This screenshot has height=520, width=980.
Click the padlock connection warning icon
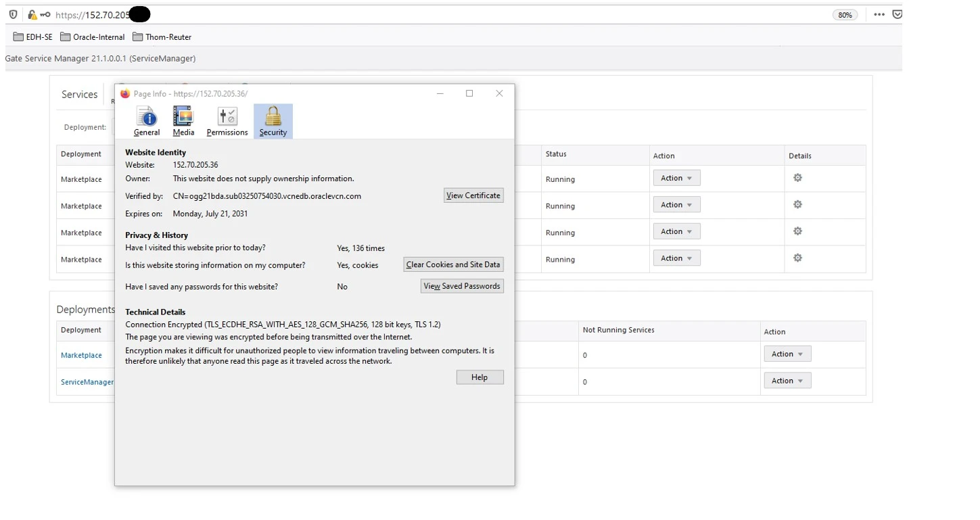(32, 14)
